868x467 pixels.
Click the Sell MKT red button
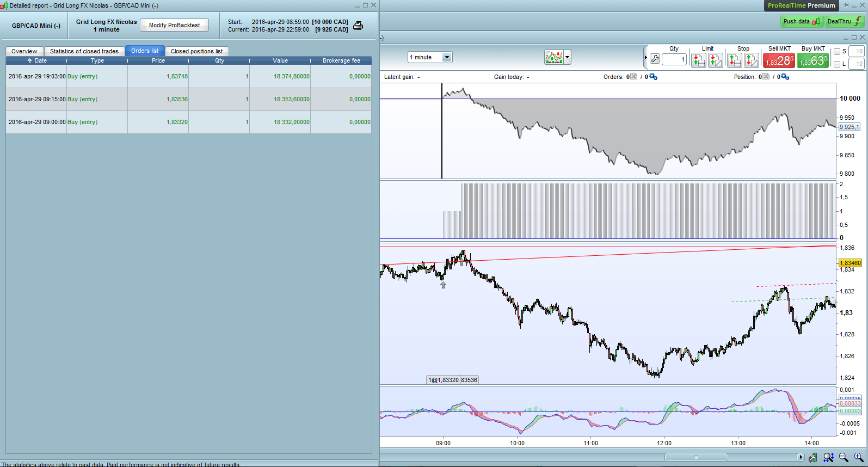(x=779, y=60)
